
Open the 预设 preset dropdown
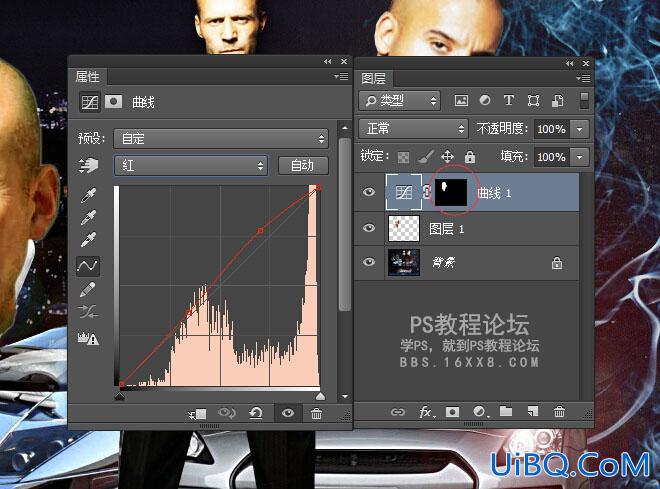pyautogui.click(x=221, y=138)
